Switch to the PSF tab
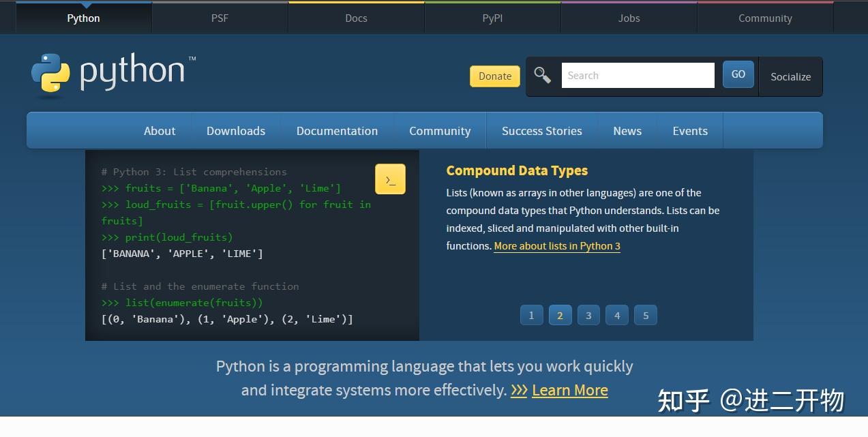The image size is (868, 437). [x=220, y=18]
